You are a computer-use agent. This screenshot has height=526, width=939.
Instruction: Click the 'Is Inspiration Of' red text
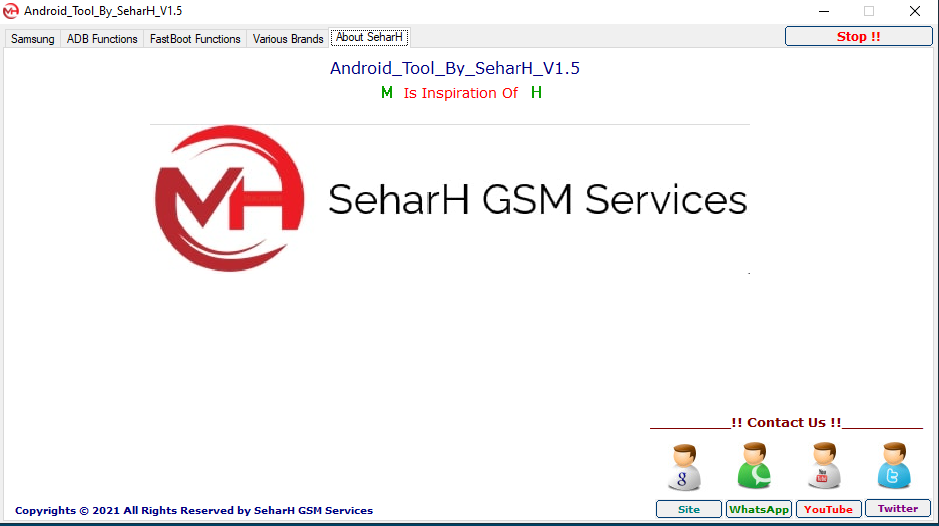coord(461,93)
